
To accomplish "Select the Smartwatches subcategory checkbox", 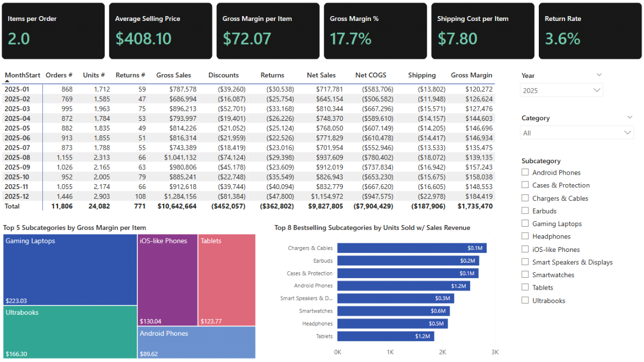I will [x=525, y=274].
